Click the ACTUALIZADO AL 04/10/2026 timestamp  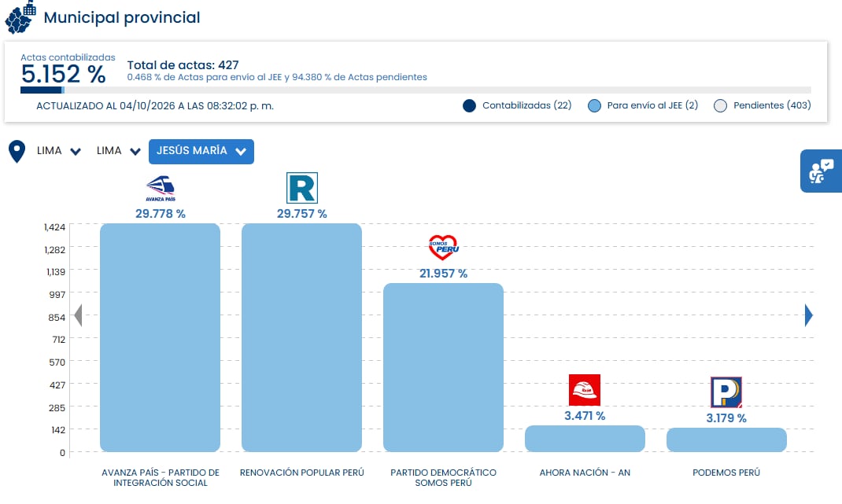155,105
